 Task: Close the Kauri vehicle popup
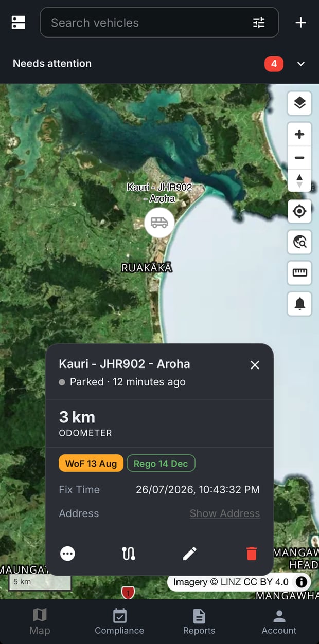tap(255, 365)
